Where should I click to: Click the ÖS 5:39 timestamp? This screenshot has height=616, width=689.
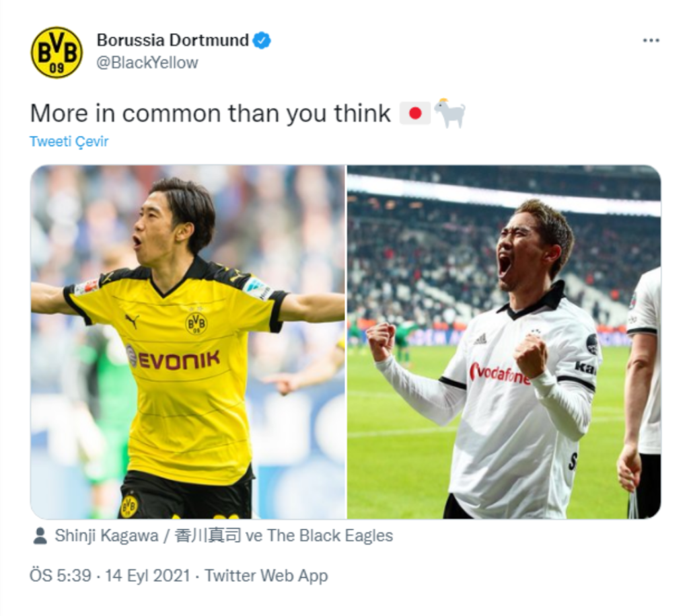click(x=61, y=576)
